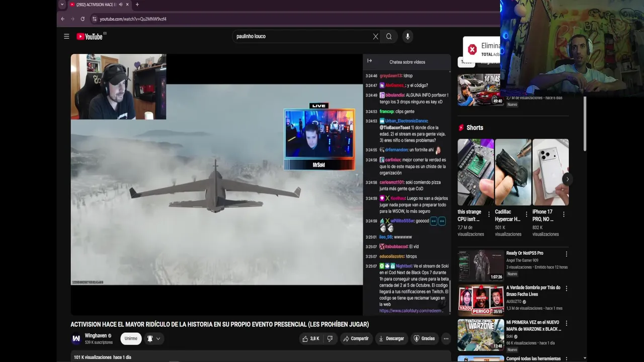
Task: Open options for Ready Or NotPS5 Pro video
Action: click(567, 254)
